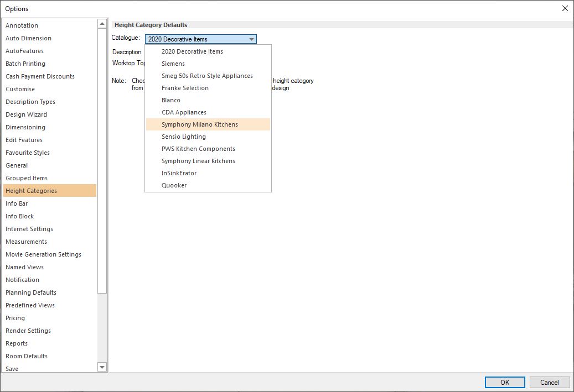The height and width of the screenshot is (392, 574).
Task: Choose the Blanco catalogue
Action: click(208, 100)
